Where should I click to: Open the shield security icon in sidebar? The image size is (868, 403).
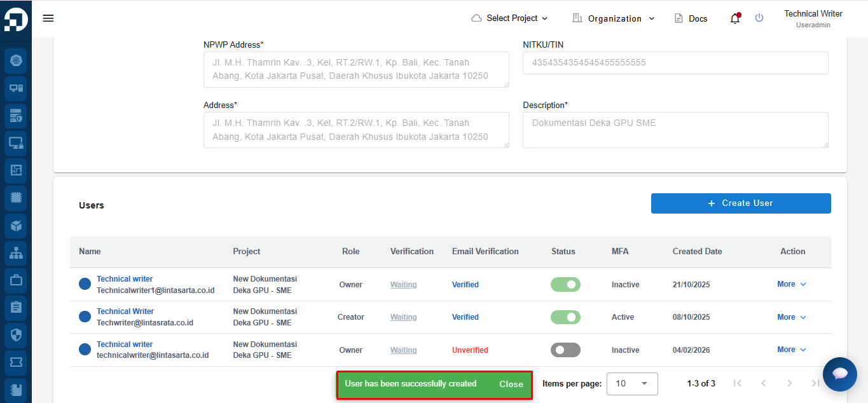click(16, 334)
